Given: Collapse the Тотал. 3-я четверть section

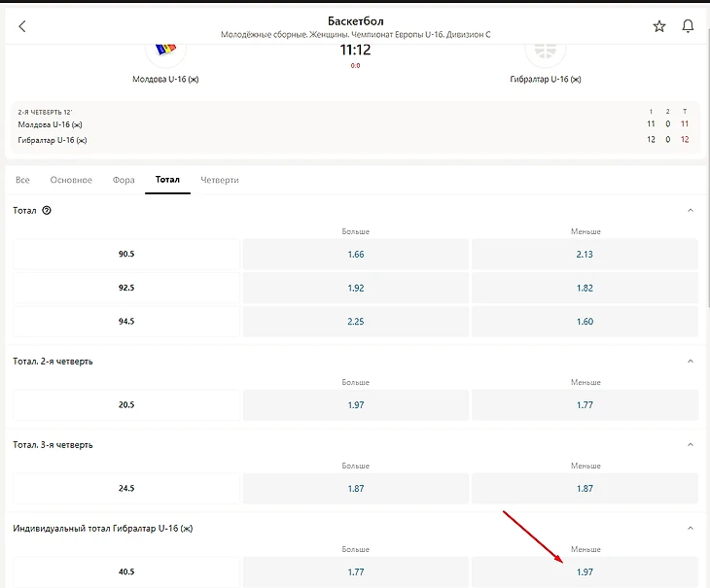Looking at the screenshot, I should tap(691, 444).
